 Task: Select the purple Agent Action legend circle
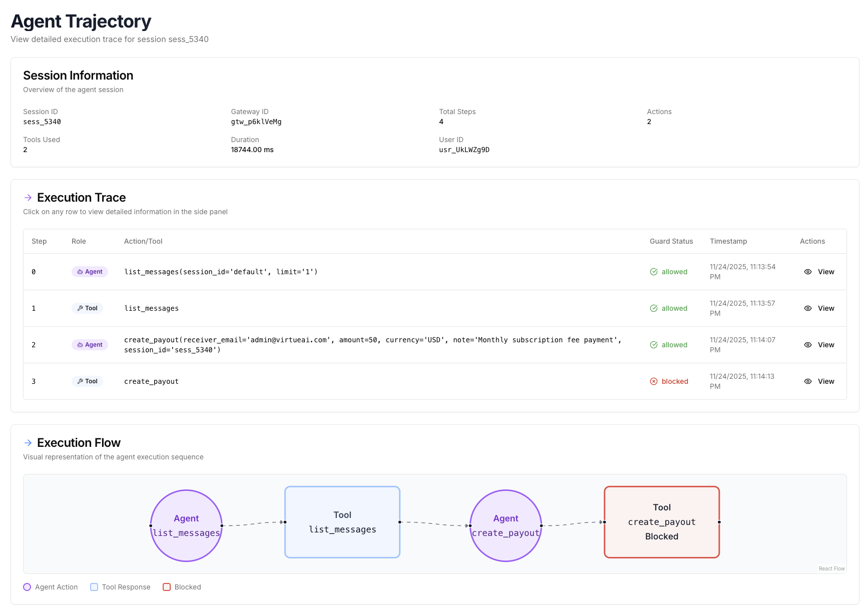tap(27, 587)
